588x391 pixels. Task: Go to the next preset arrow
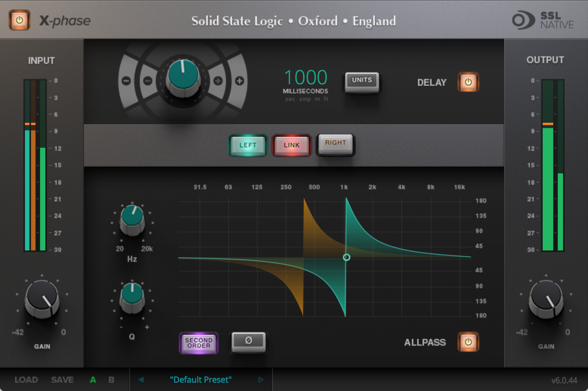(261, 379)
